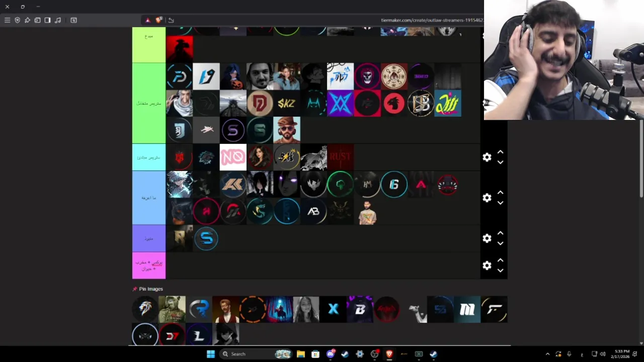The image size is (644, 362).
Task: Select the purple S circle thumbnail
Action: pyautogui.click(x=233, y=131)
